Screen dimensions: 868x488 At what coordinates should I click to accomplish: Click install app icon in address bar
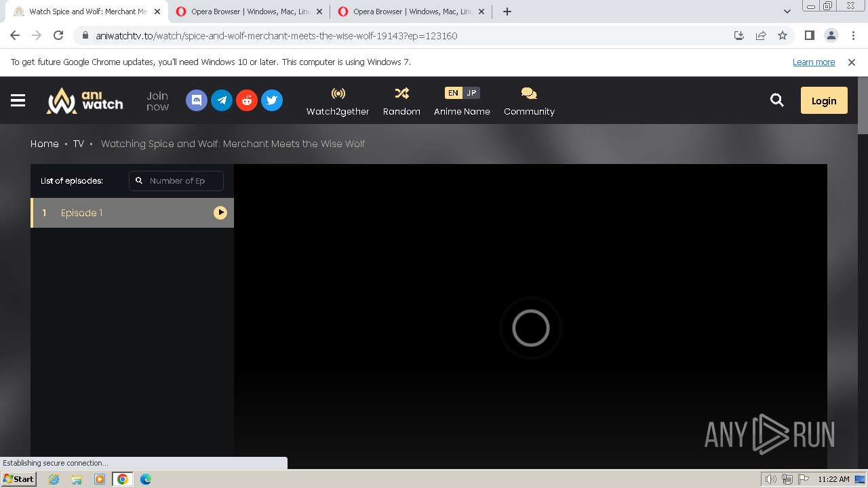click(739, 35)
